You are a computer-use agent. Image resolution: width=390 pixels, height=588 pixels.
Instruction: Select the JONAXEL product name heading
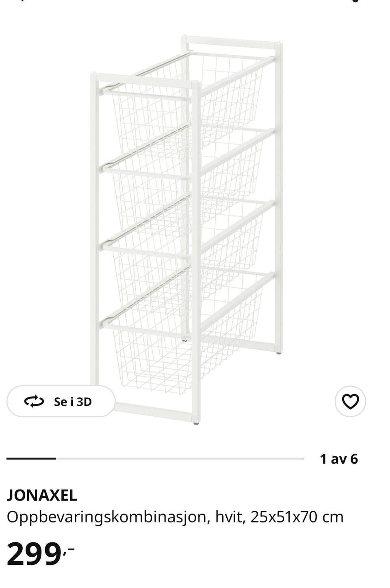pos(42,495)
